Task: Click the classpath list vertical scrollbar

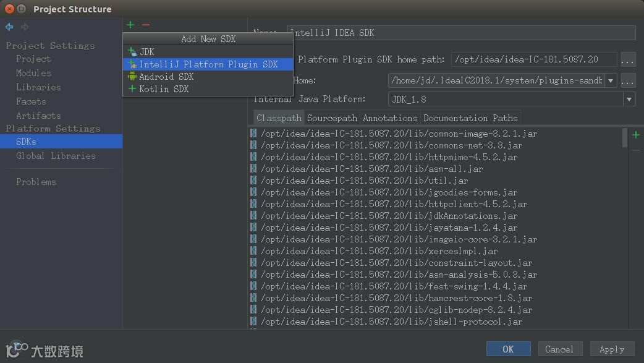Action: coord(624,138)
